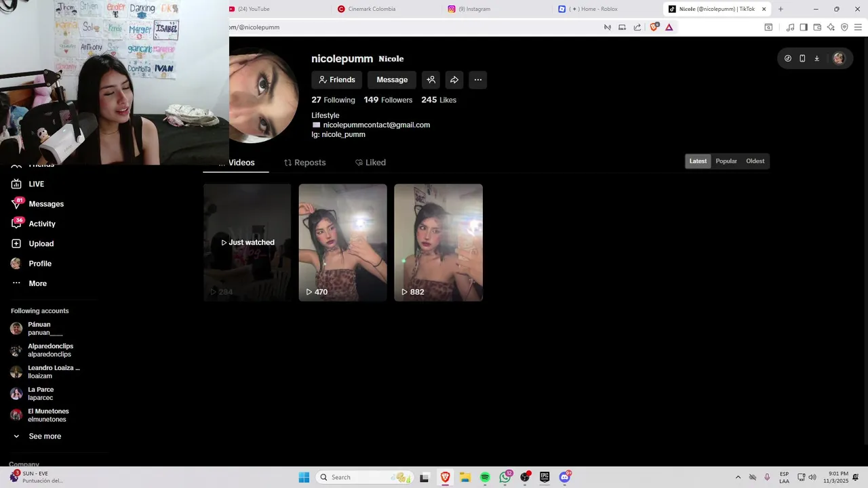
Task: Open the video with 470 views
Action: [x=343, y=243]
